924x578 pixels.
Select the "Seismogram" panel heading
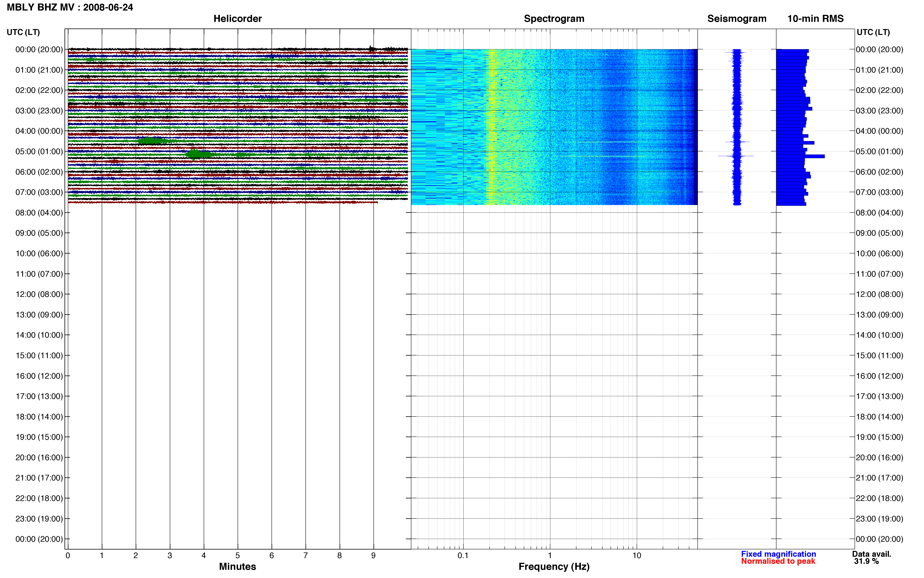[736, 18]
